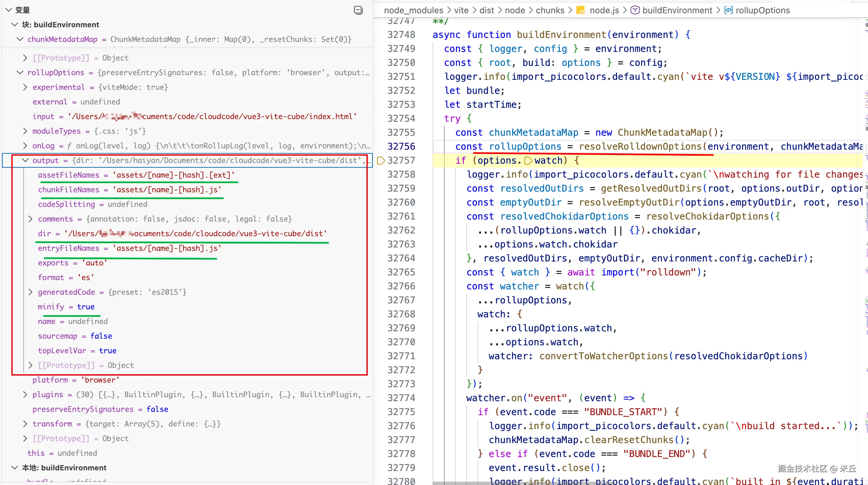Screen dimensions: 868x485
Task: Collapse the 本地: buildEnvironment scope
Action: pos(15,467)
